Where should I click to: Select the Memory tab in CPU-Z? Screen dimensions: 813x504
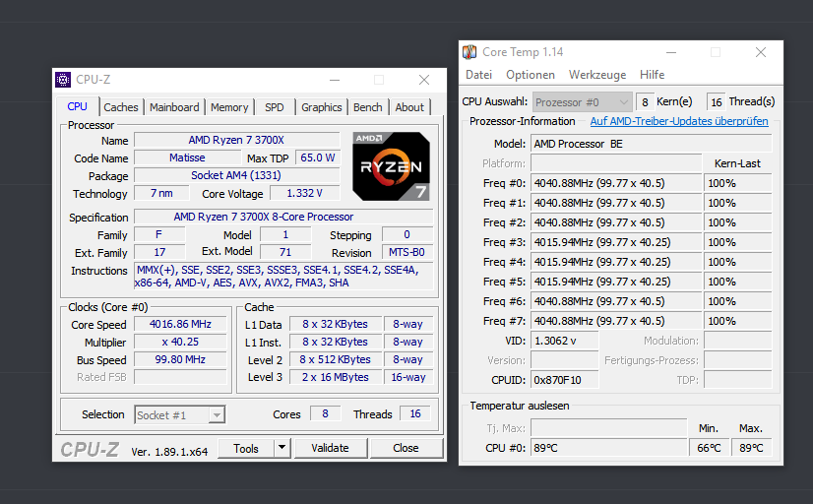229,107
